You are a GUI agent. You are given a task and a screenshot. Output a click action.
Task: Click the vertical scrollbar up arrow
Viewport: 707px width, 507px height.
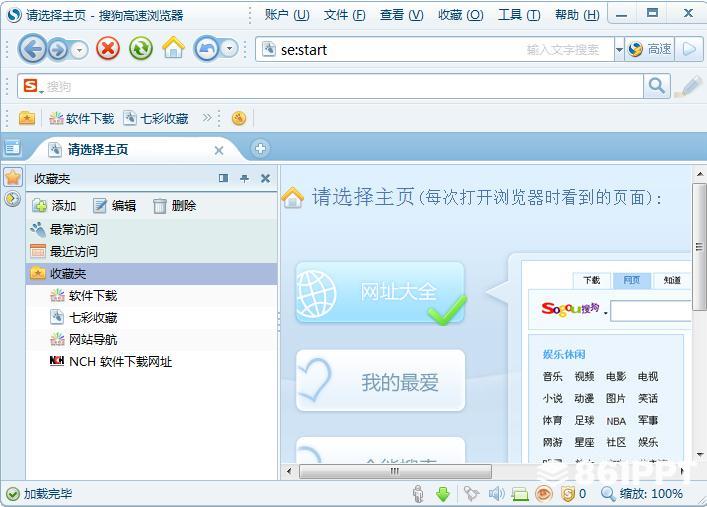point(699,174)
